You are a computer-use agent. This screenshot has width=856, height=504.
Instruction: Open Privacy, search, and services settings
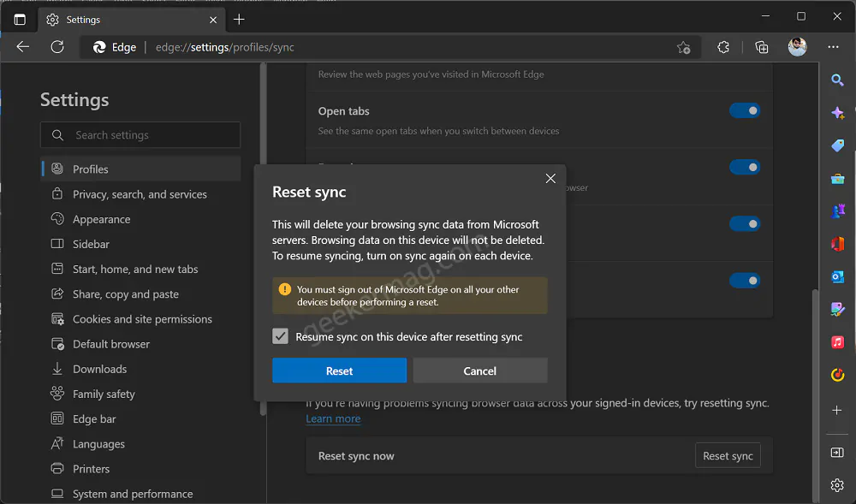click(x=141, y=194)
